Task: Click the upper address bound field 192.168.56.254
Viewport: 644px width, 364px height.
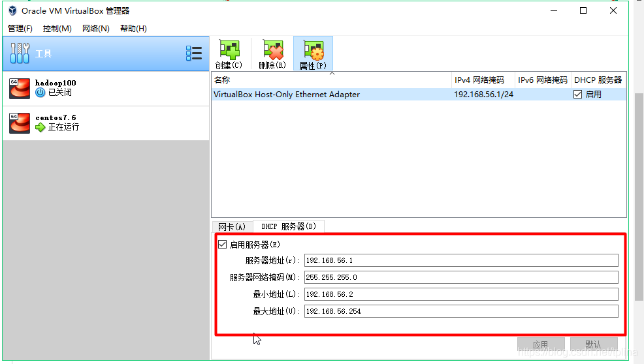Action: point(461,311)
